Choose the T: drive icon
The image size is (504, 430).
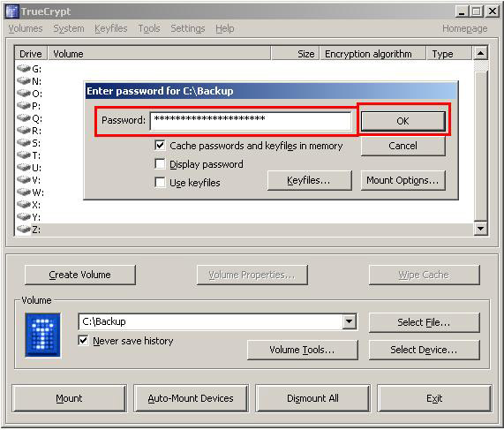coord(24,155)
